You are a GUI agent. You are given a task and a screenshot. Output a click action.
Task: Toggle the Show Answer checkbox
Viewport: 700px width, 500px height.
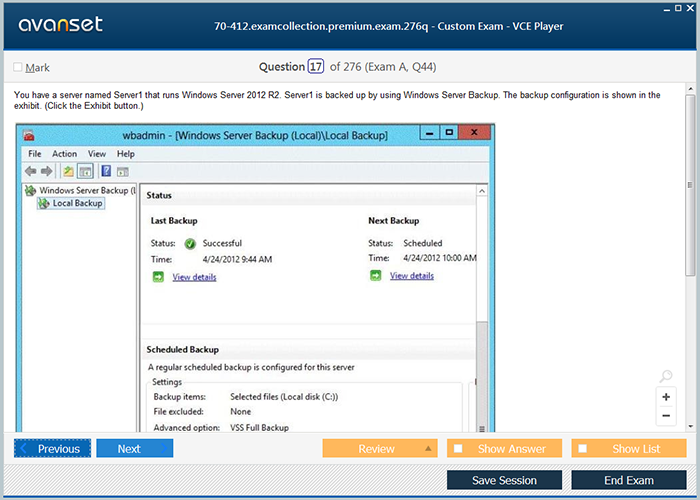(x=458, y=448)
